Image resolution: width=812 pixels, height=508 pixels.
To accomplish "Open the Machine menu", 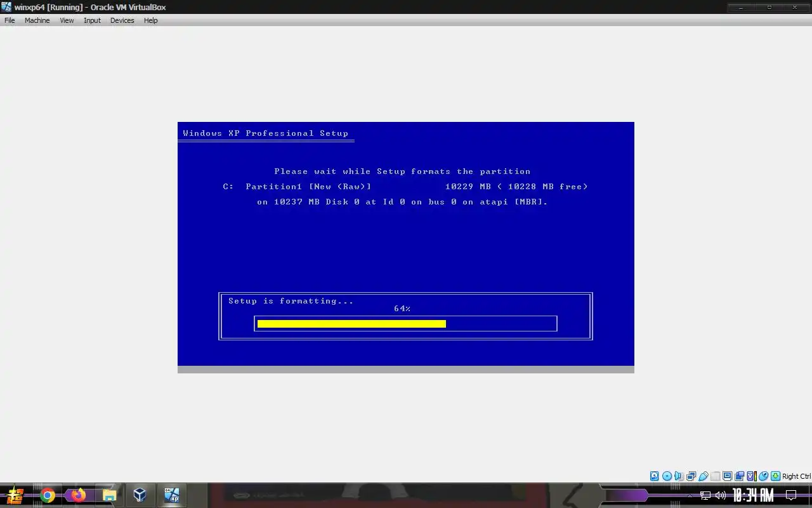I will tap(37, 20).
